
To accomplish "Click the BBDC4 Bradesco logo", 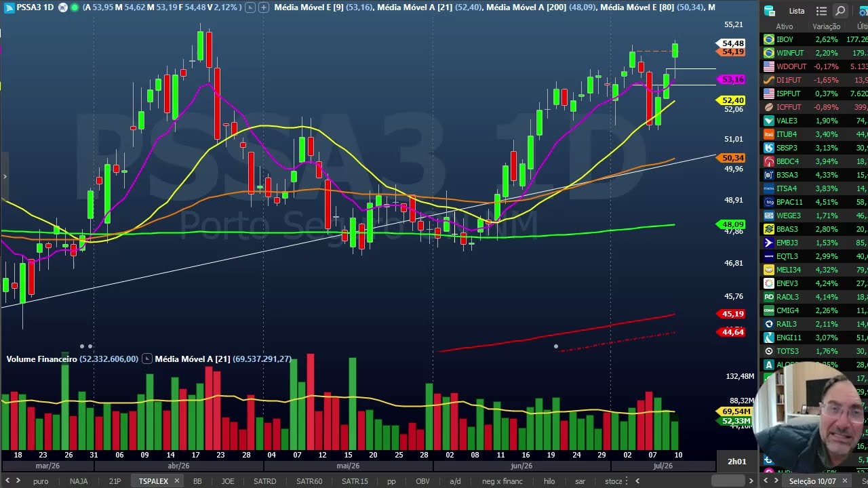I will tap(768, 161).
